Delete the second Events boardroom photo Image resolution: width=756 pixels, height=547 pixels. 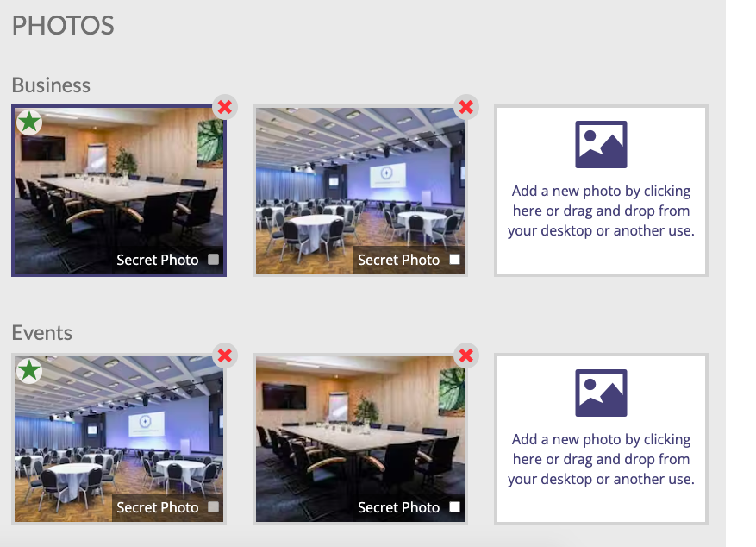pyautogui.click(x=465, y=355)
